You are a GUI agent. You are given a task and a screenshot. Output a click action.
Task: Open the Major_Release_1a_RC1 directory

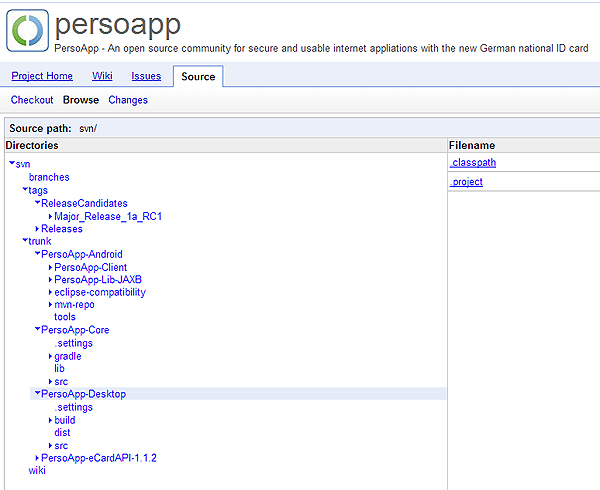pos(108,217)
